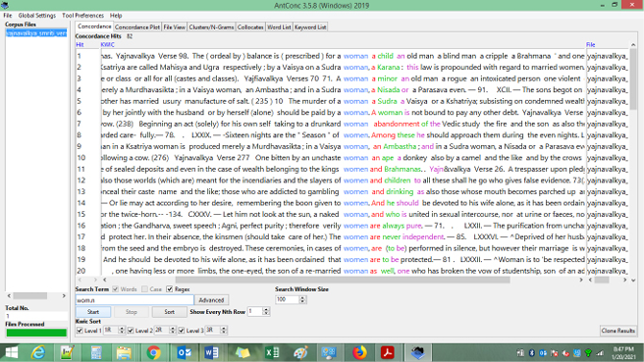Click the Sort button
Image resolution: width=644 pixels, height=362 pixels.
pos(169,312)
